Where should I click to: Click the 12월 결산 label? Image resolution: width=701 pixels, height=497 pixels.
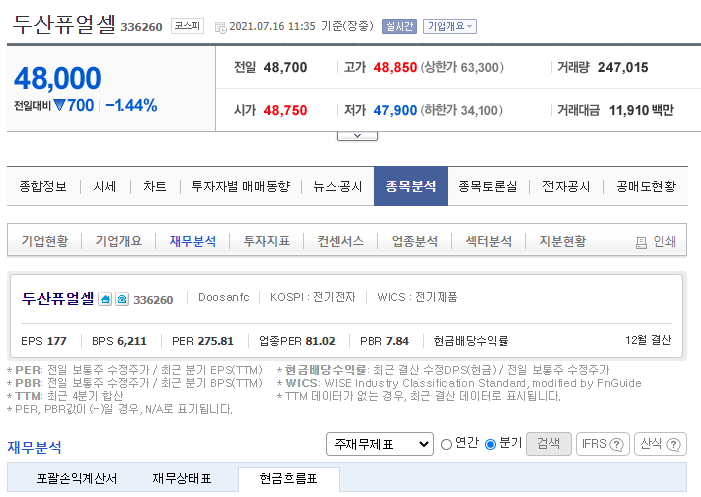(x=648, y=341)
